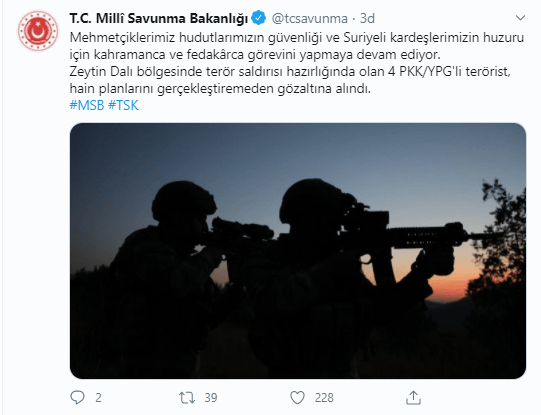This screenshot has height=415, width=541.
Task: Click the retweet arrows icon
Action: [x=187, y=397]
